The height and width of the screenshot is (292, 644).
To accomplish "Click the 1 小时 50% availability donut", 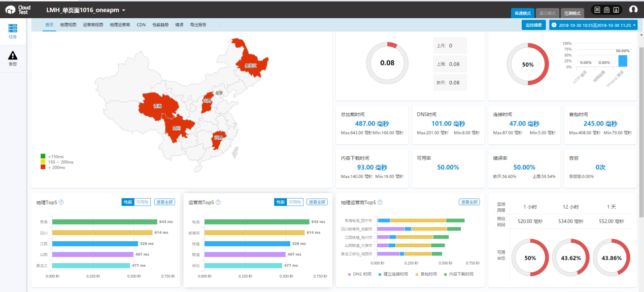I will 530,258.
